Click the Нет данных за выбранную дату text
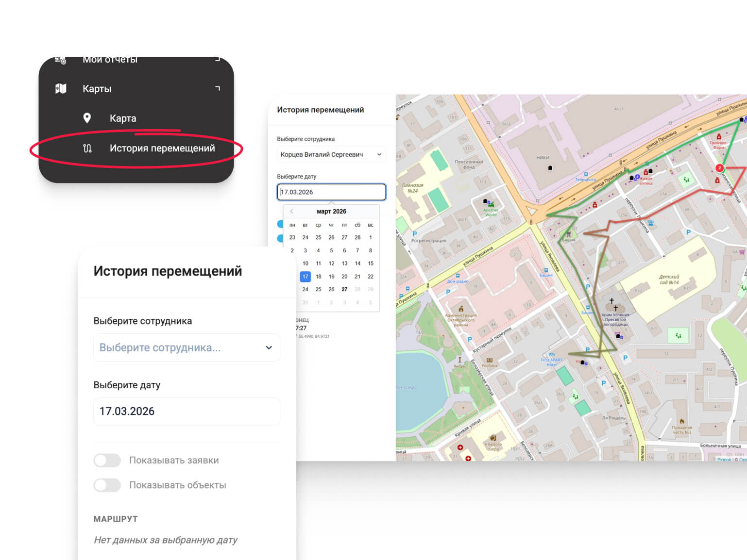The width and height of the screenshot is (747, 560). tap(166, 540)
